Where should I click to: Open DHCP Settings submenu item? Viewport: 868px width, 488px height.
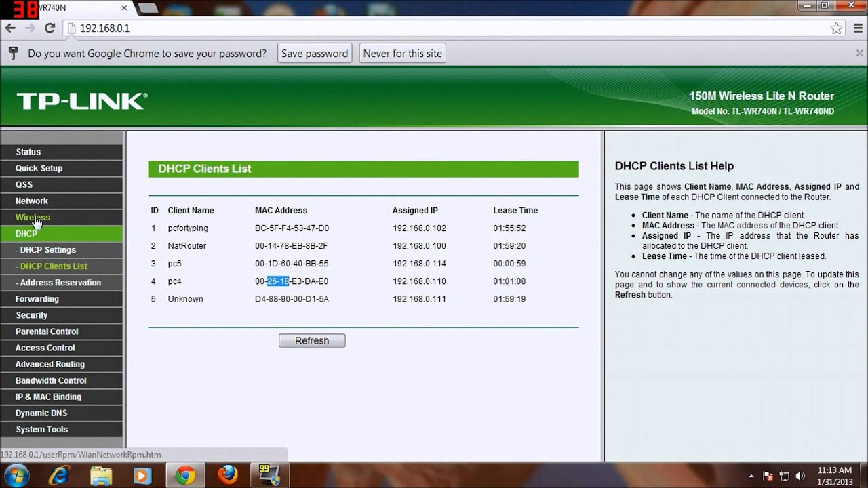(x=47, y=250)
